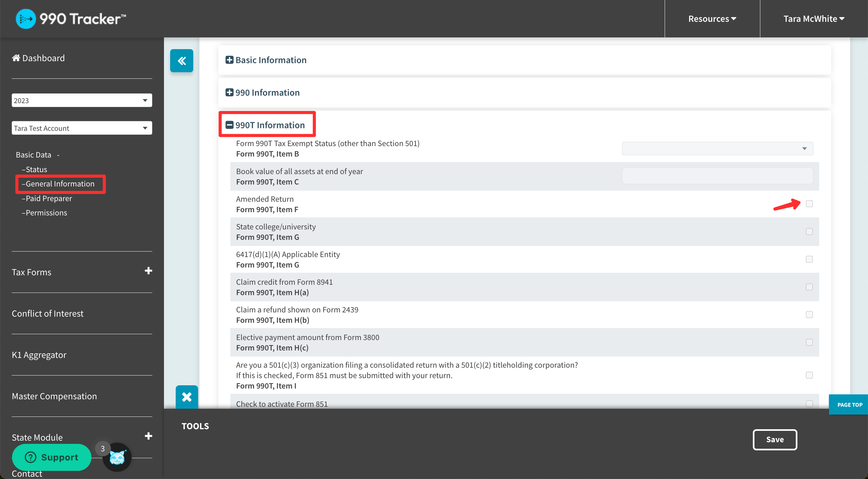The height and width of the screenshot is (479, 868).
Task: Click the Save button
Action: click(x=775, y=440)
